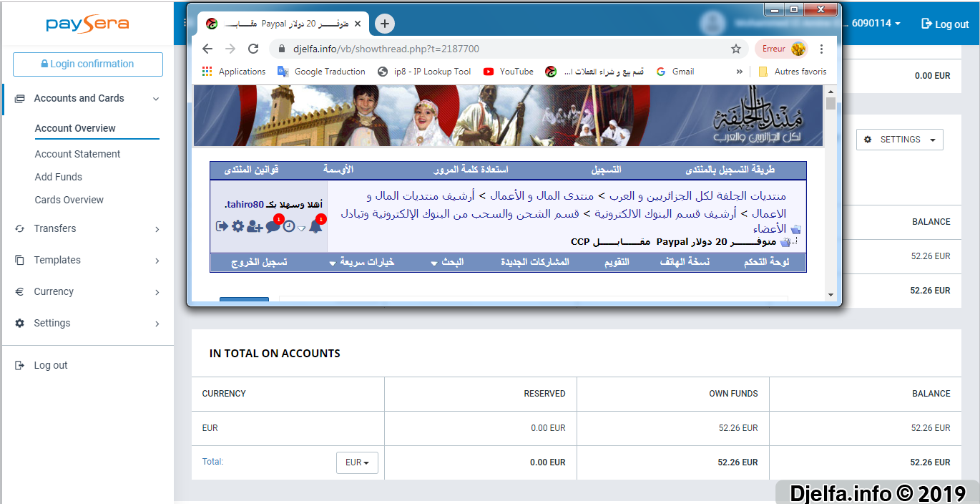Click the لوحة التحكم forum menu item
Viewport: 980px width, 504px height.
click(x=767, y=262)
